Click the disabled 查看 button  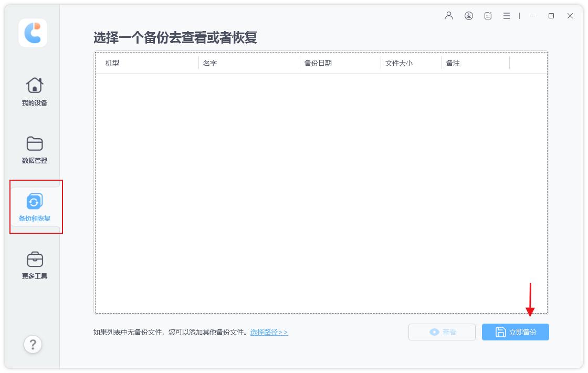point(442,331)
